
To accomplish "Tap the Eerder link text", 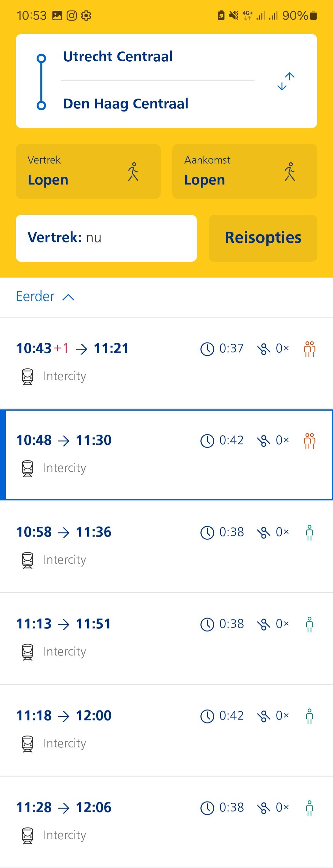I will click(35, 297).
